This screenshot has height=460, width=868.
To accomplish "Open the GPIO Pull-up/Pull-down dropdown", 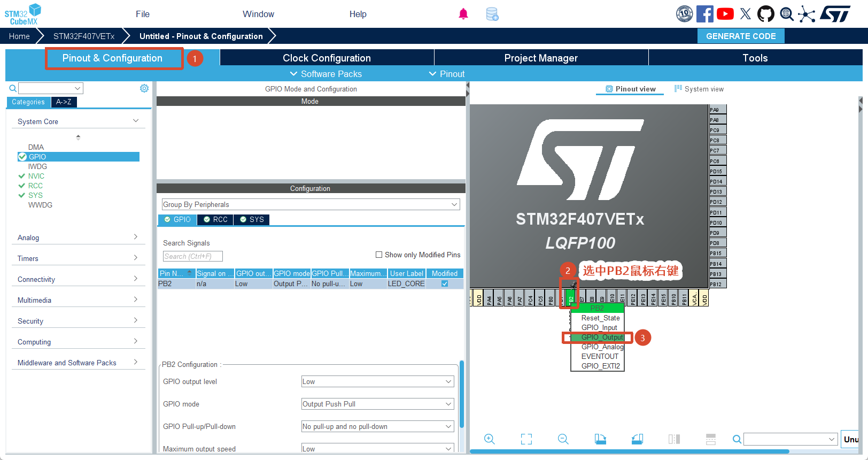I will click(377, 426).
